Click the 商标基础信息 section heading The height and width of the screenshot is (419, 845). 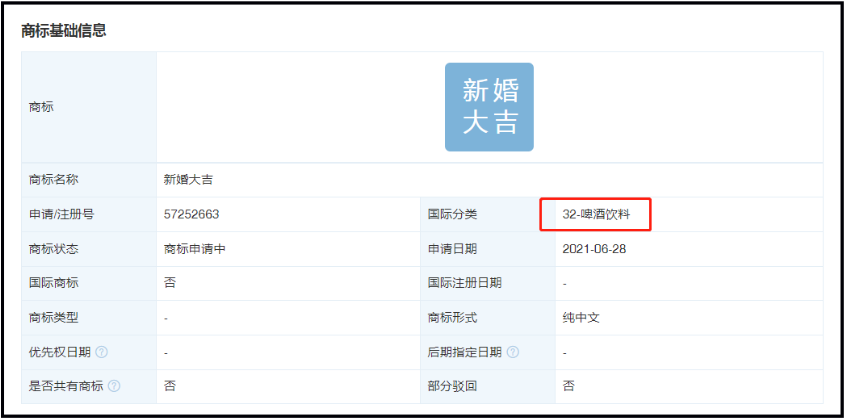(x=64, y=31)
